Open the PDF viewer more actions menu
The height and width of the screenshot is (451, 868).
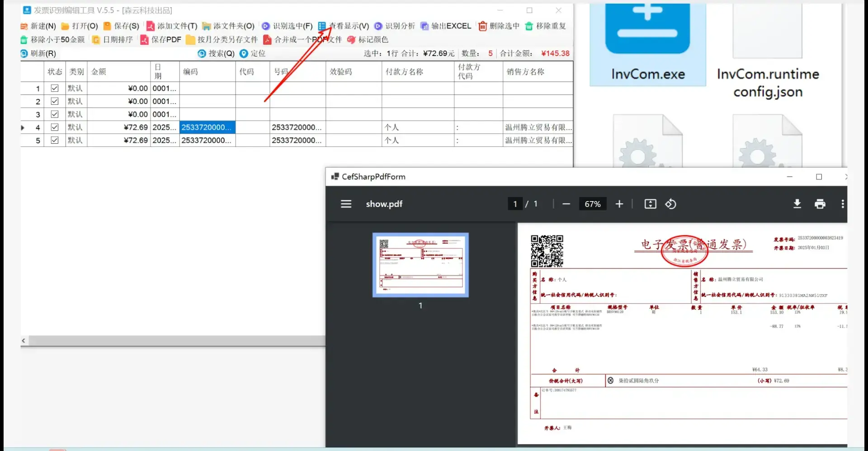[842, 204]
